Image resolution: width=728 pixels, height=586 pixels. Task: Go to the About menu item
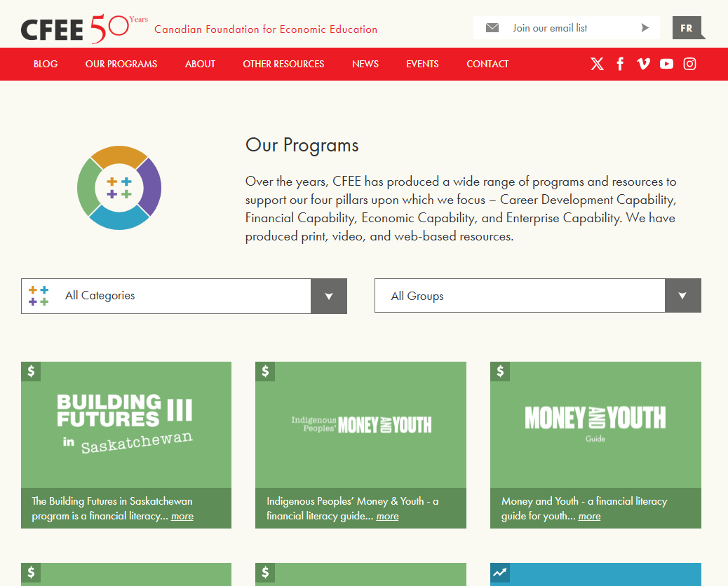200,64
